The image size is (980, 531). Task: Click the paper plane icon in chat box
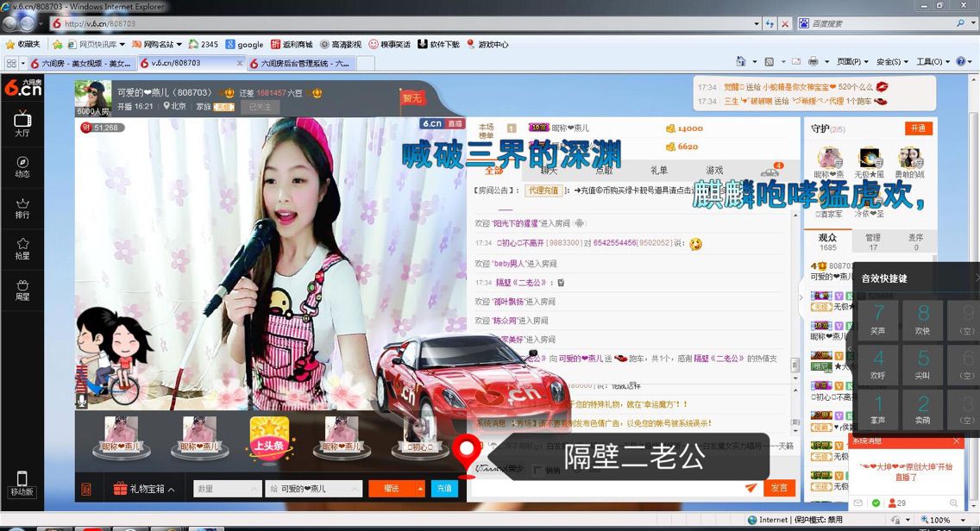751,488
